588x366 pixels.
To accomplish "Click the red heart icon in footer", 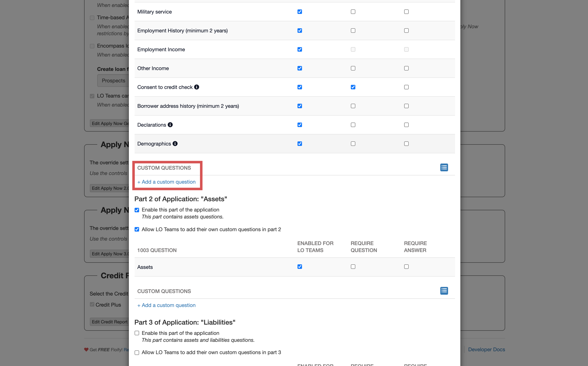I will pos(86,350).
